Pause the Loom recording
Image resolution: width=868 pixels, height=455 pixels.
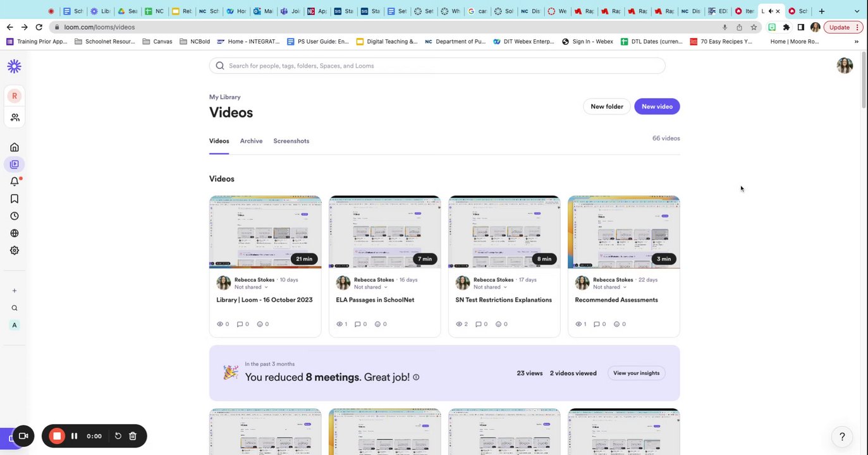[x=75, y=436]
